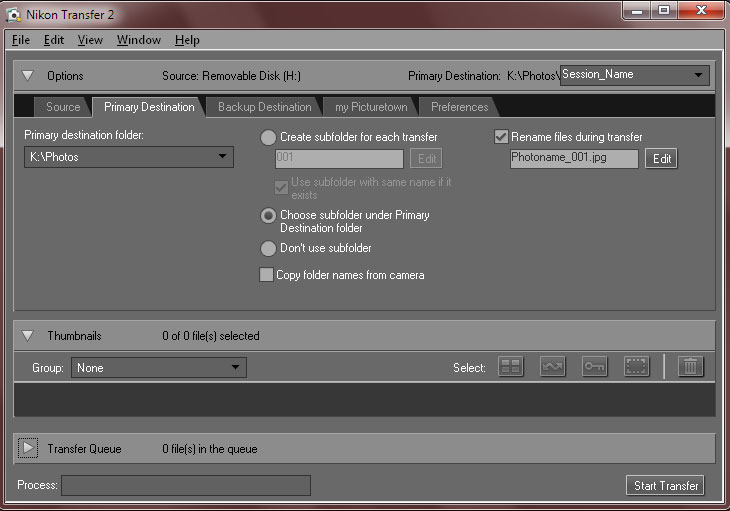Open the Help menu

coord(187,40)
